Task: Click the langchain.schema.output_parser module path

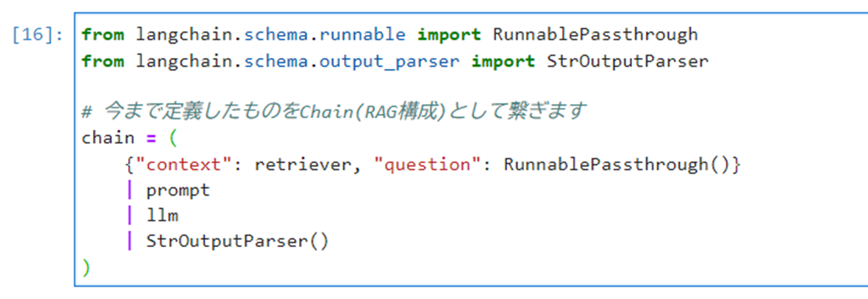Action: (x=298, y=61)
